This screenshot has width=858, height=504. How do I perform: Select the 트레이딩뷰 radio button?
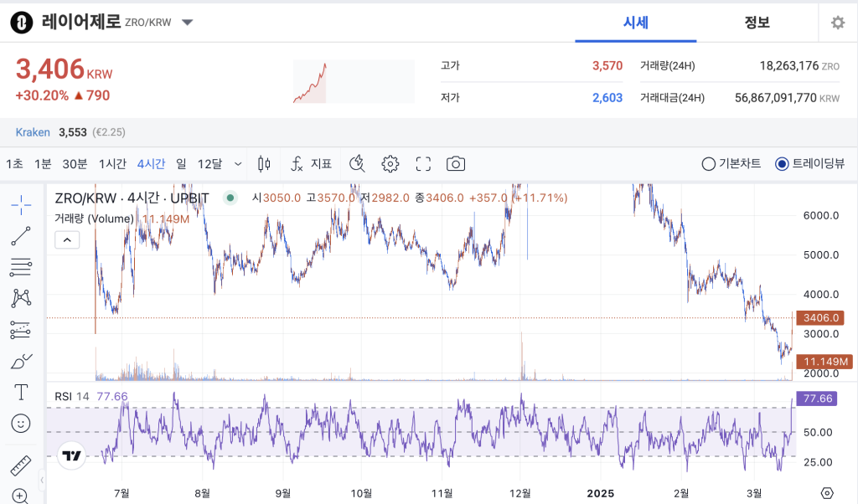781,164
